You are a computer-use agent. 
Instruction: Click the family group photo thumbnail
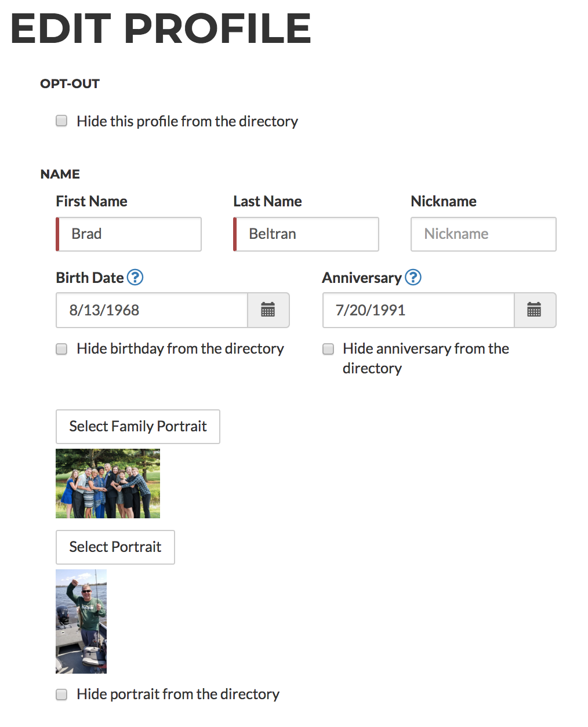(108, 484)
